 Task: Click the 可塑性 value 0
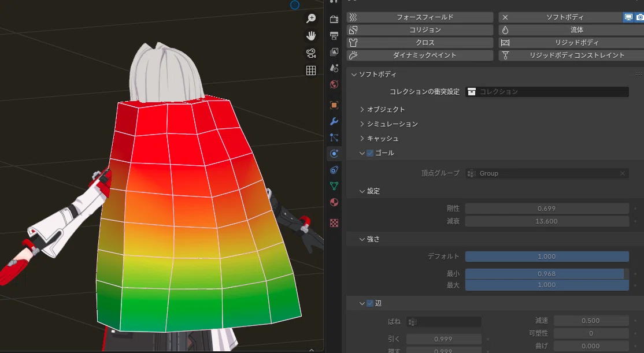[591, 334]
